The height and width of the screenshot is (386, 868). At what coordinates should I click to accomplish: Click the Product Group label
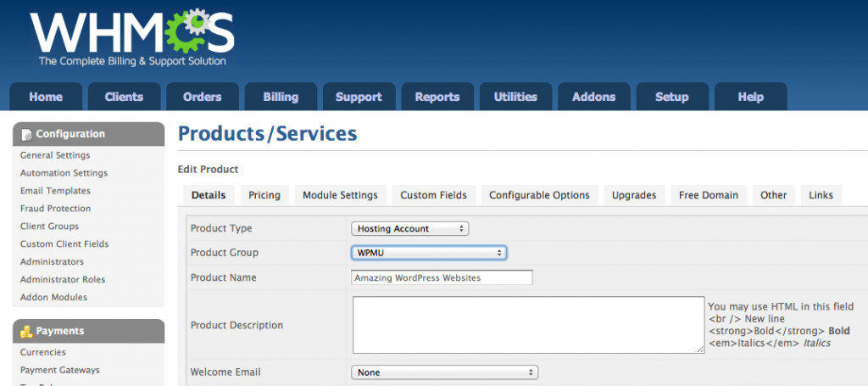click(225, 253)
